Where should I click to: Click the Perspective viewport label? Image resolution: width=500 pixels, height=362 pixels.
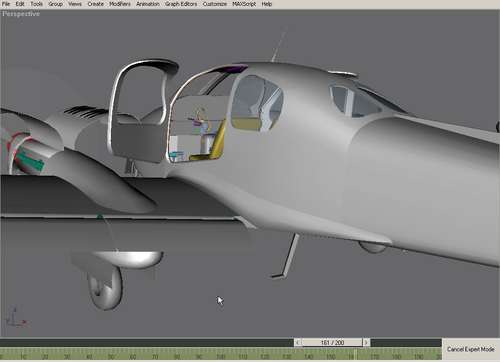click(x=21, y=14)
